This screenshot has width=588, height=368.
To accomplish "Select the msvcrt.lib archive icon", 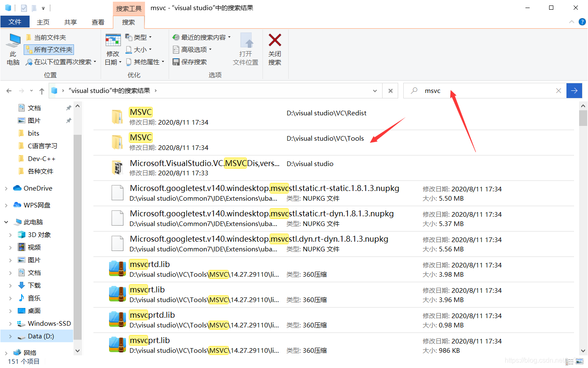I will (118, 294).
